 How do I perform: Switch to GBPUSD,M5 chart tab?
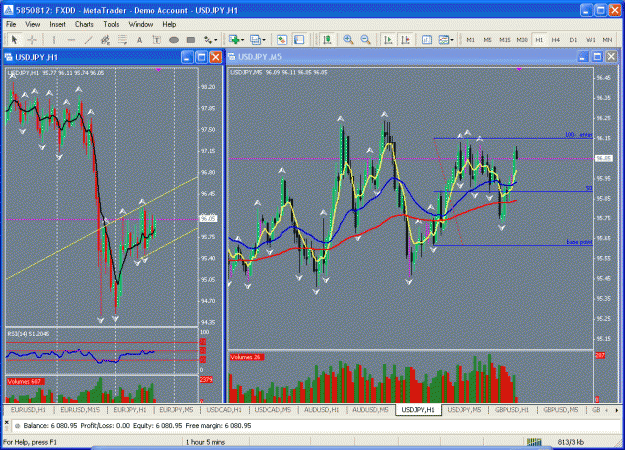[561, 410]
